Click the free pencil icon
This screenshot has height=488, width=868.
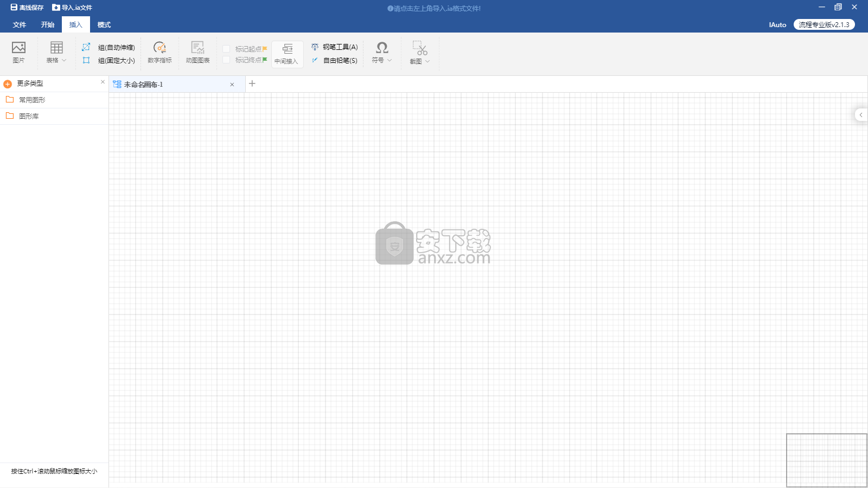[315, 60]
